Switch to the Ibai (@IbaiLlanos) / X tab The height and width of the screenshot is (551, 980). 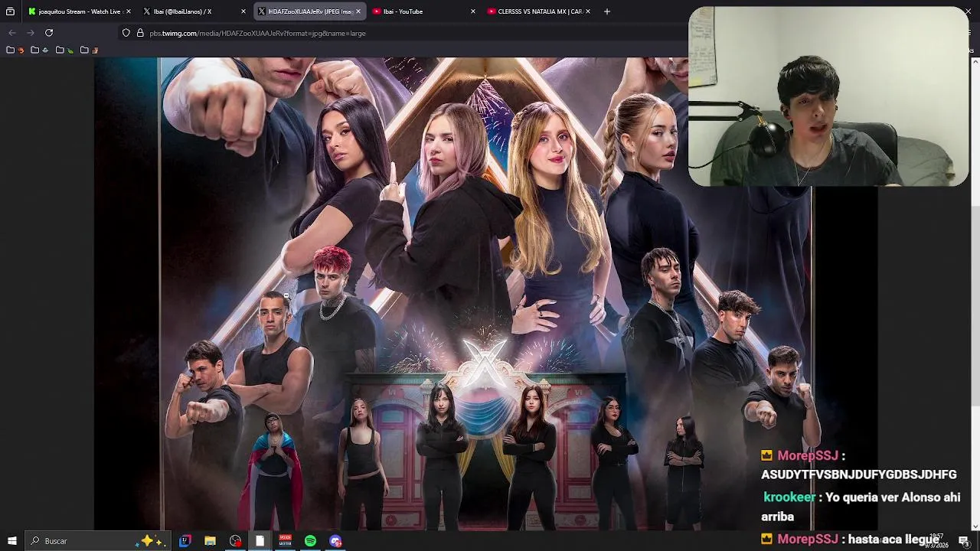tap(194, 11)
